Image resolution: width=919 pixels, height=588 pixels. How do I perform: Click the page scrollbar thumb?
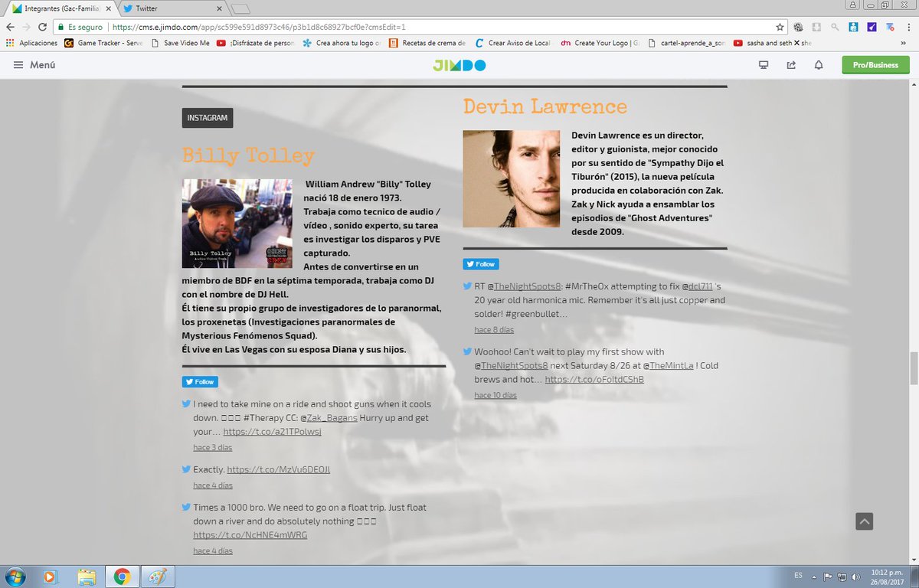[x=913, y=369]
